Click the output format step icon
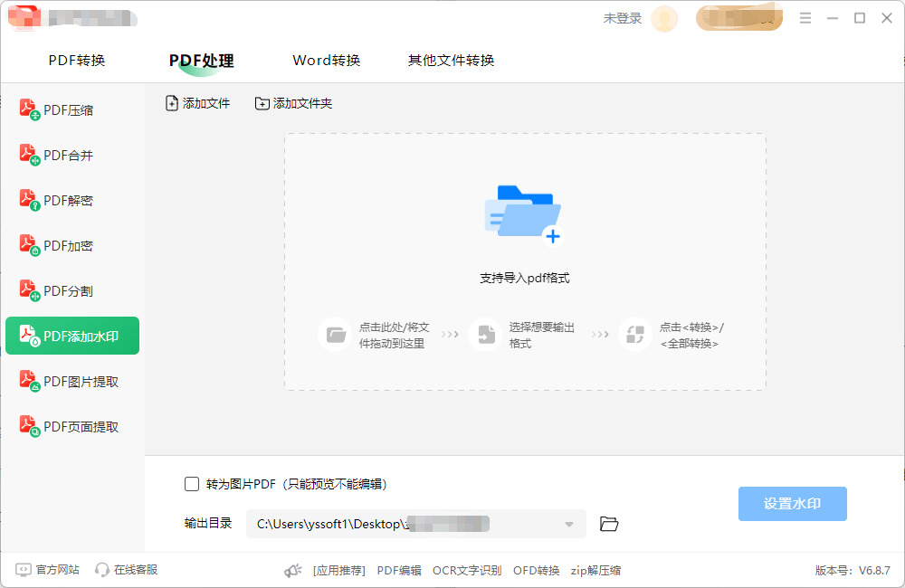 click(x=485, y=335)
